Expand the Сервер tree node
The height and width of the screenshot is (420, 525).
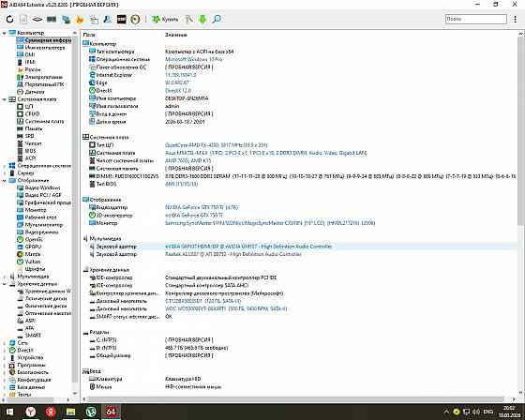5,173
